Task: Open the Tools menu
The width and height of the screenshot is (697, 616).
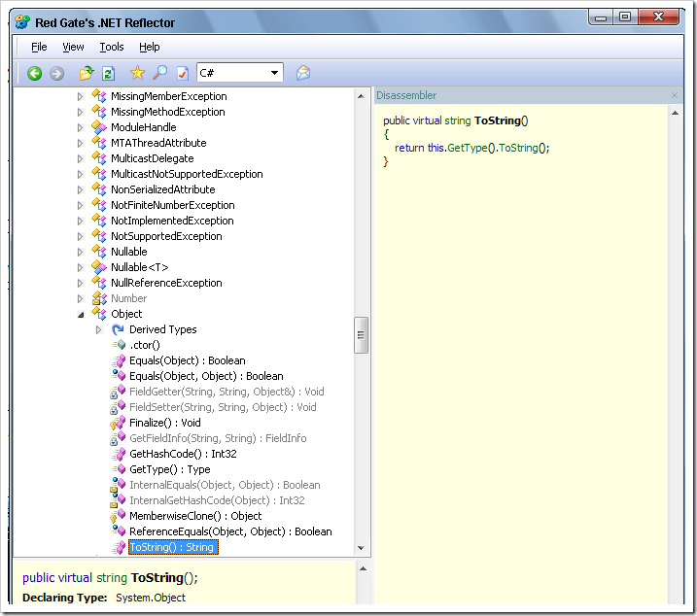Action: tap(112, 47)
